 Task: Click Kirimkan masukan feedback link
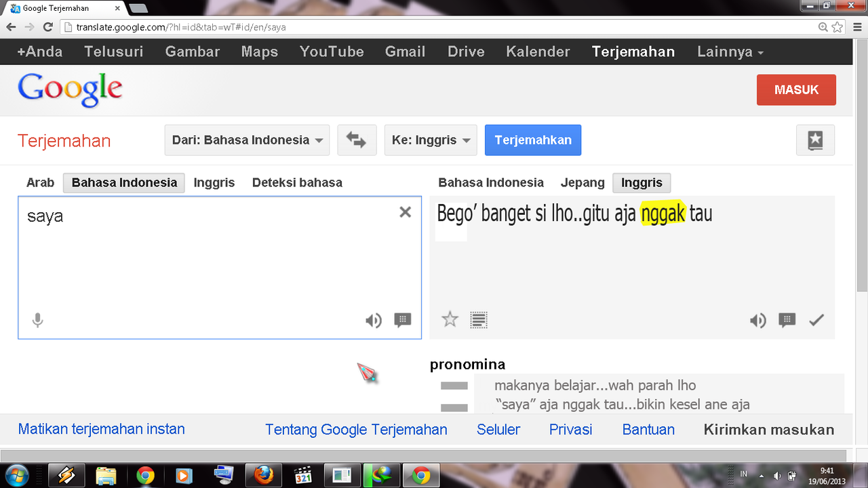(769, 429)
